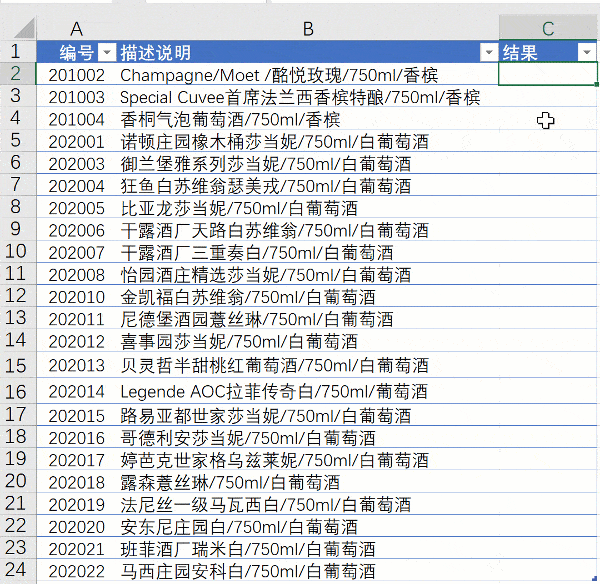Select the 干露酒厂天路白苏维翁 cell

(x=308, y=229)
